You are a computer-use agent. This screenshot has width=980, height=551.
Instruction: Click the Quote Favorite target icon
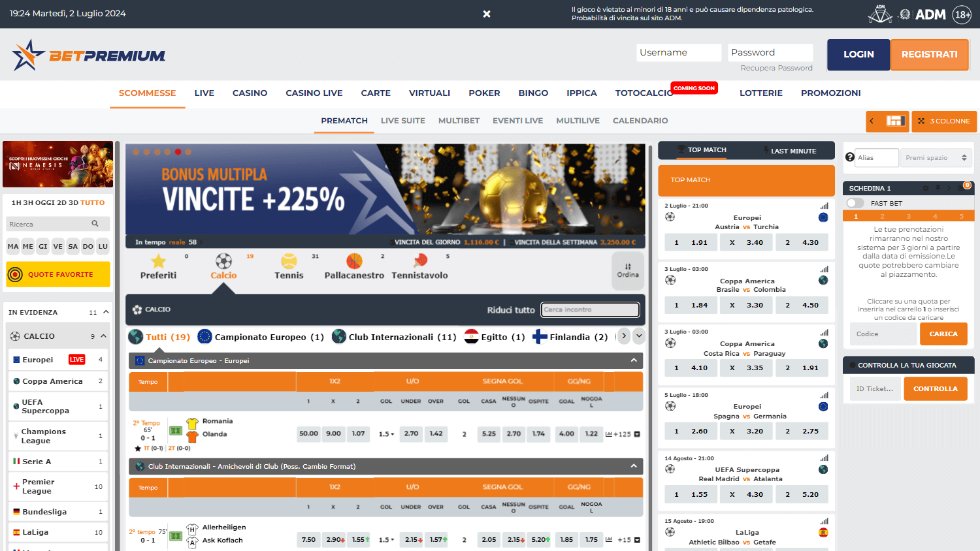(15, 275)
